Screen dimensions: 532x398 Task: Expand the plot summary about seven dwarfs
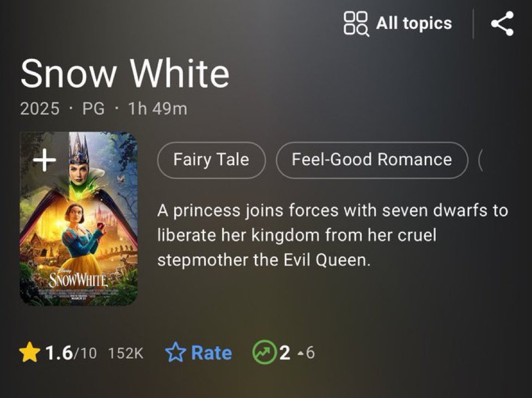(x=333, y=236)
